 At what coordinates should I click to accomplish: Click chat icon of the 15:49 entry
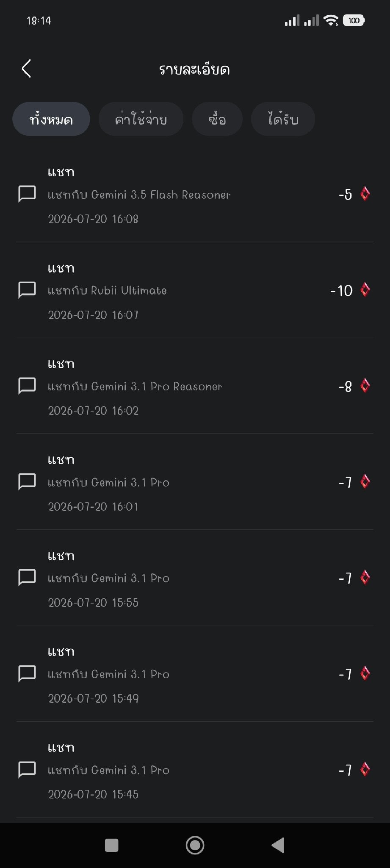(27, 673)
